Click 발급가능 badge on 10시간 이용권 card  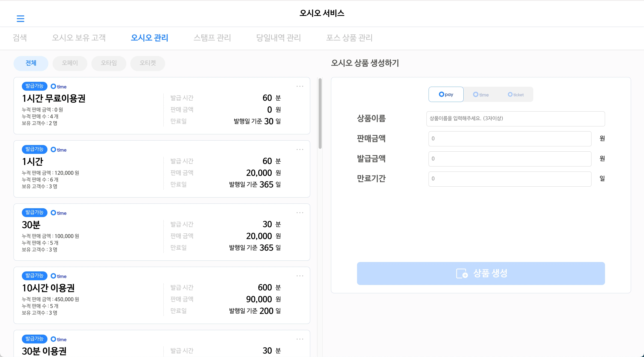(34, 276)
